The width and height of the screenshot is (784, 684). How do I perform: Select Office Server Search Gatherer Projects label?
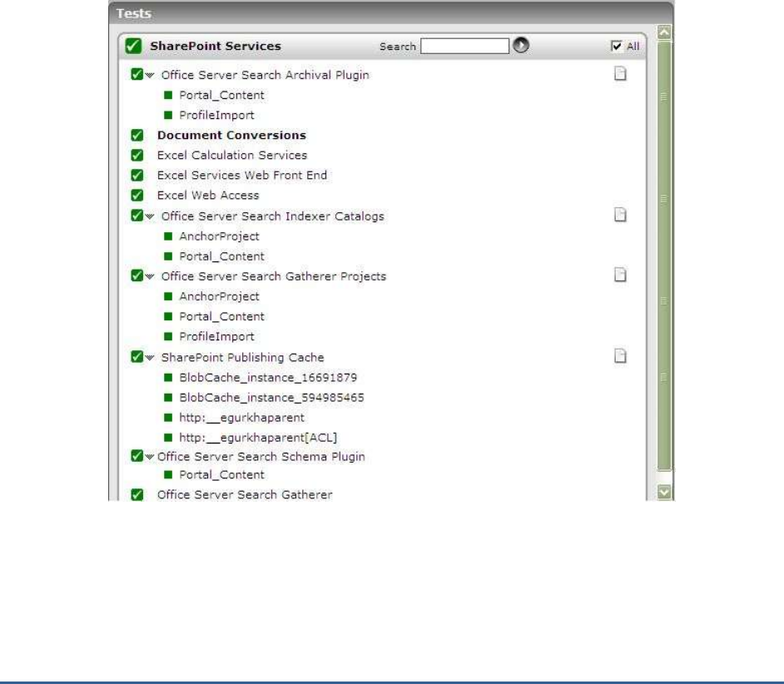(274, 276)
